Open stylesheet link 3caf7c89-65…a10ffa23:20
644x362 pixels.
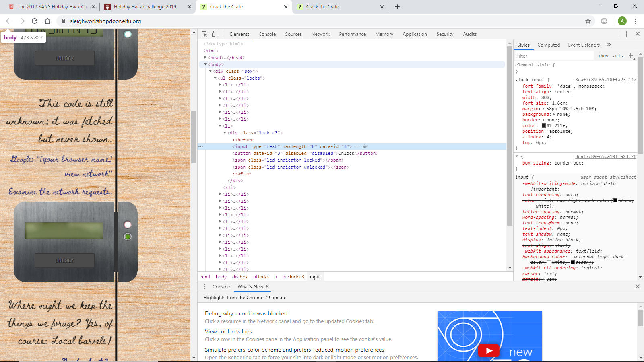pyautogui.click(x=606, y=156)
